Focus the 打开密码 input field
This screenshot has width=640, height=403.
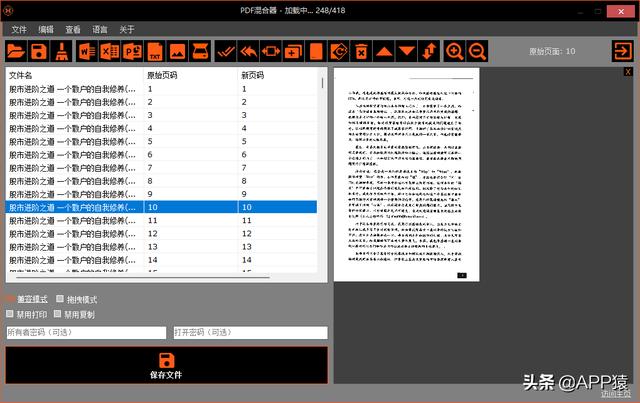[251, 332]
